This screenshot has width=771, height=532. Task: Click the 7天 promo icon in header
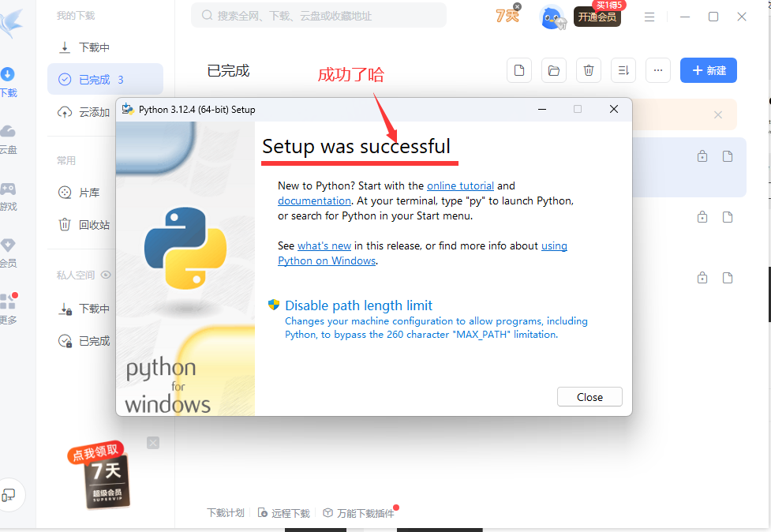point(507,16)
